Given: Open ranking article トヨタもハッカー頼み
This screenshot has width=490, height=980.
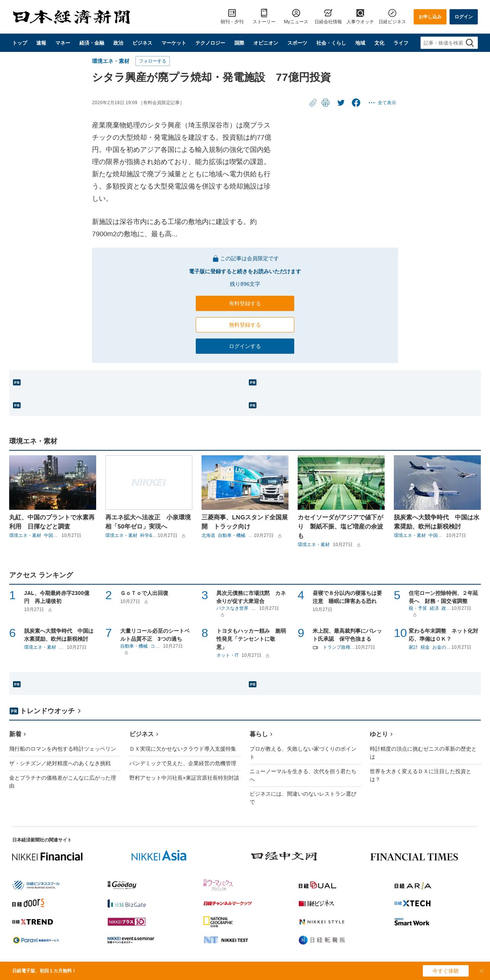Looking at the screenshot, I should click(251, 639).
